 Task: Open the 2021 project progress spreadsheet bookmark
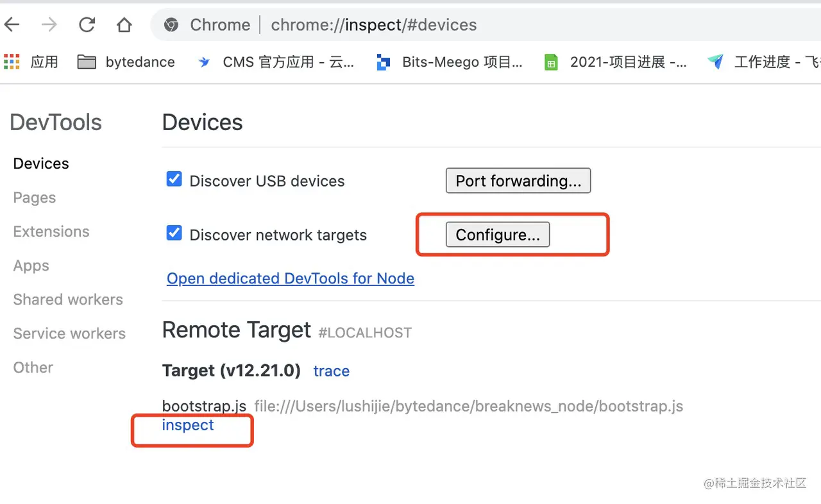coord(615,62)
